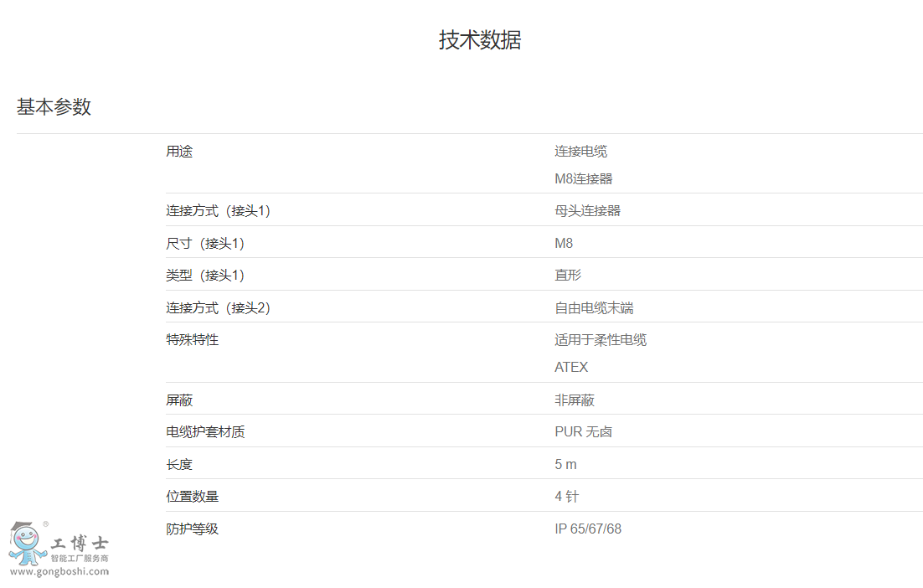Select the 技术数据 page title
Image resolution: width=923 pixels, height=588 pixels.
(480, 39)
